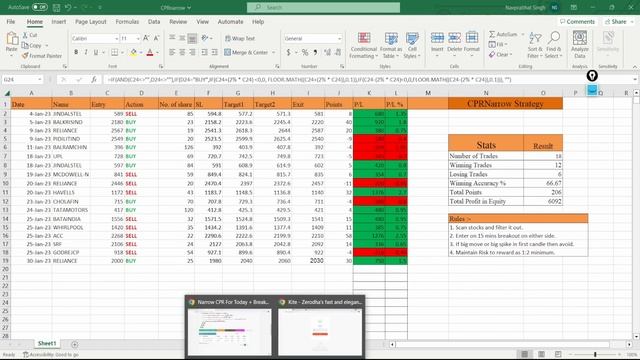
Task: Click the Accounting dollar format icon
Action: (x=289, y=52)
